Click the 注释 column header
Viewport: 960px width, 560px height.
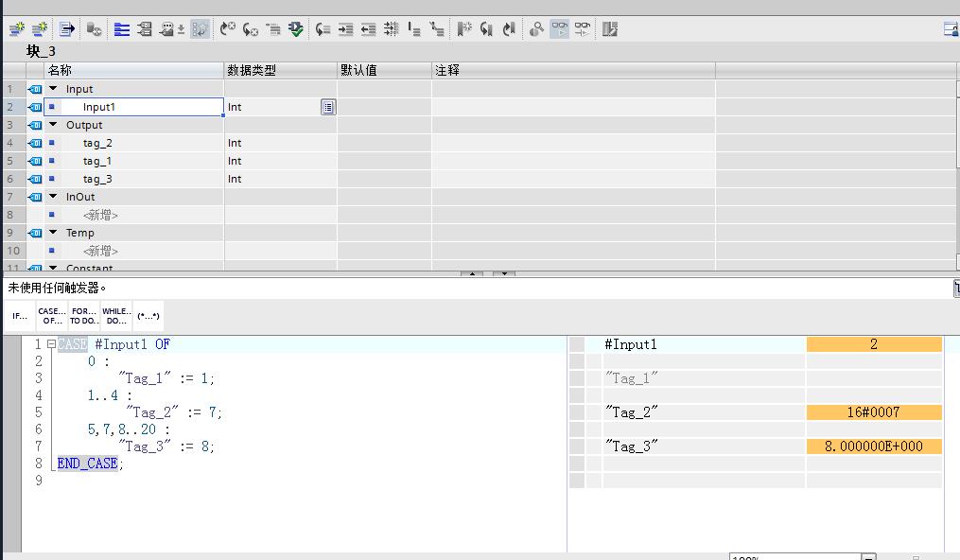point(574,70)
